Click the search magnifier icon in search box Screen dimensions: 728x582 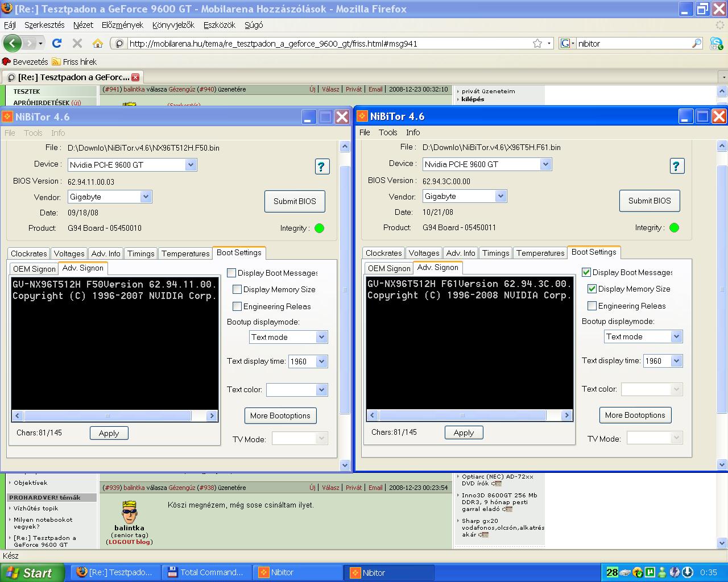coord(697,43)
